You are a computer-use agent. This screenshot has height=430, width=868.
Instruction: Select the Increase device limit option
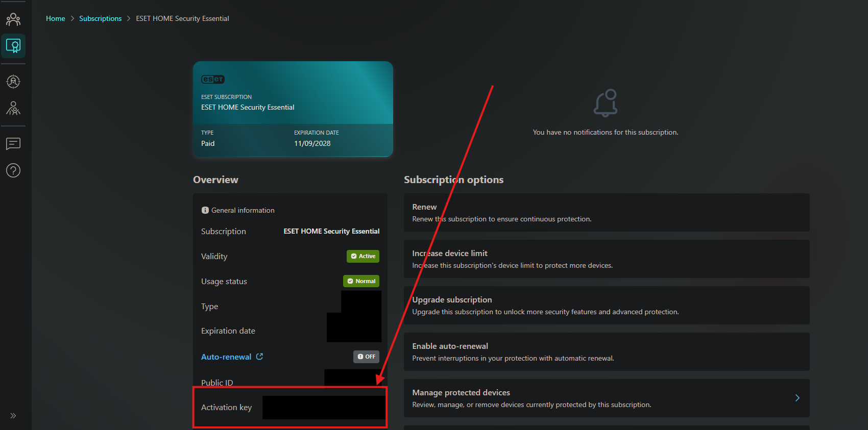[x=606, y=259]
